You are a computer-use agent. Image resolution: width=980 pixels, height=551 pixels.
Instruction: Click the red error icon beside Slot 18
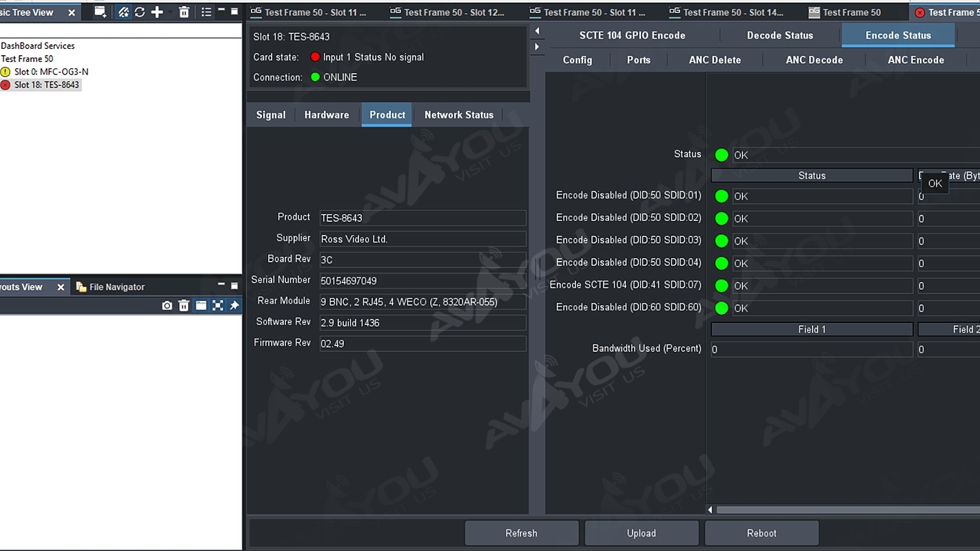point(6,85)
